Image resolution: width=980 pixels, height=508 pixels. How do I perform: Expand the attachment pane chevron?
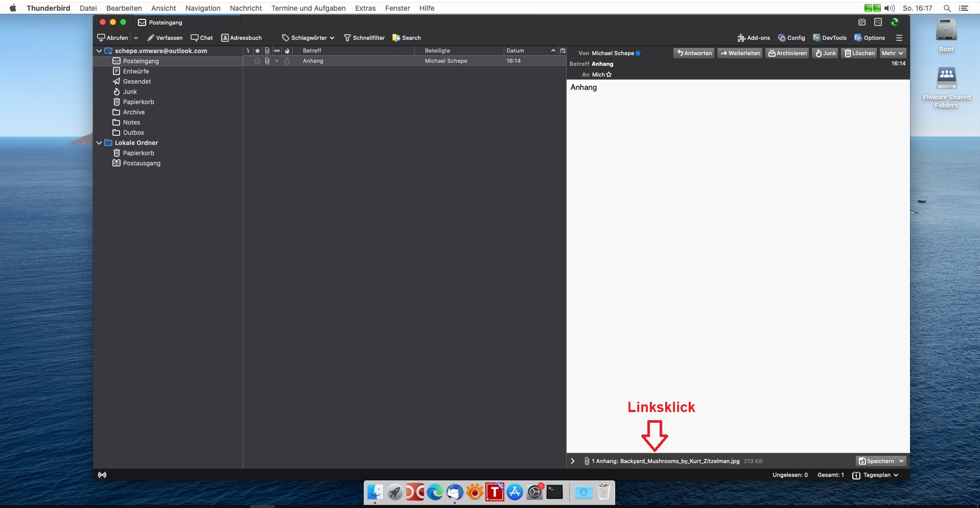tap(573, 461)
